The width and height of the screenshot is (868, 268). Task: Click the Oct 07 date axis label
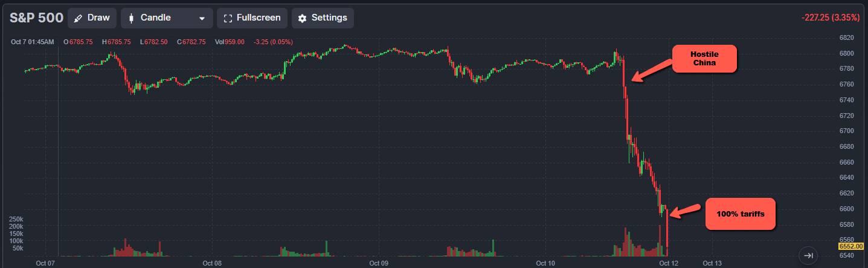coord(45,263)
